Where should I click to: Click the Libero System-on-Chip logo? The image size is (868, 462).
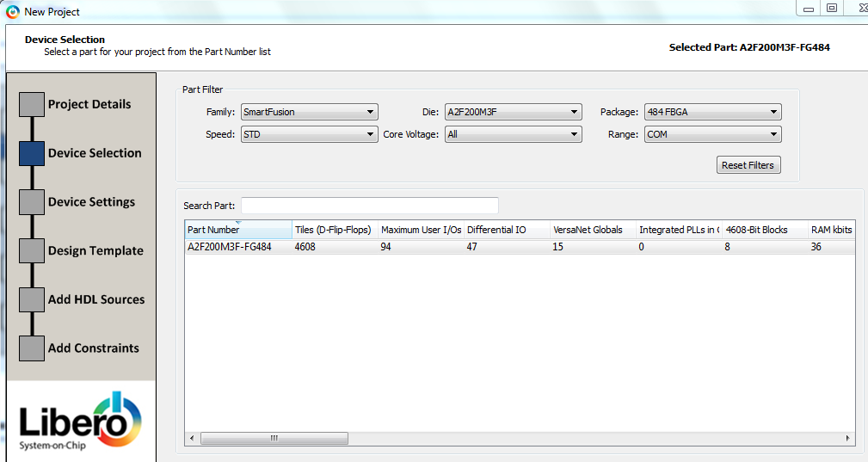pos(81,422)
